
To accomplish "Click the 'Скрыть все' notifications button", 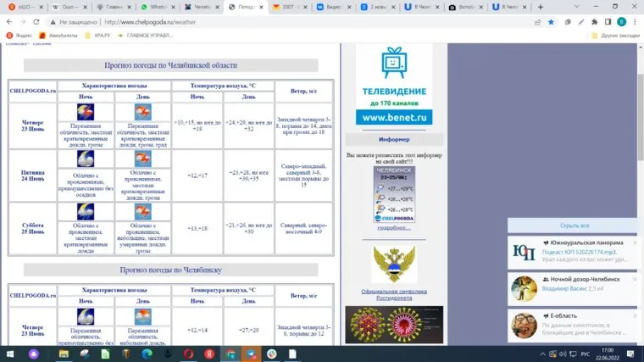I will (x=575, y=226).
